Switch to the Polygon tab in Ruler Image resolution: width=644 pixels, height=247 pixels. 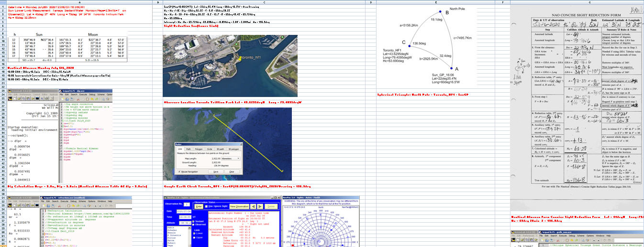tap(199, 149)
